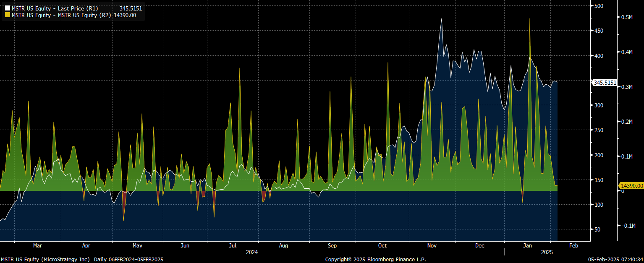Click the Nov month label on time axis
This screenshot has width=644, height=263.
(432, 246)
